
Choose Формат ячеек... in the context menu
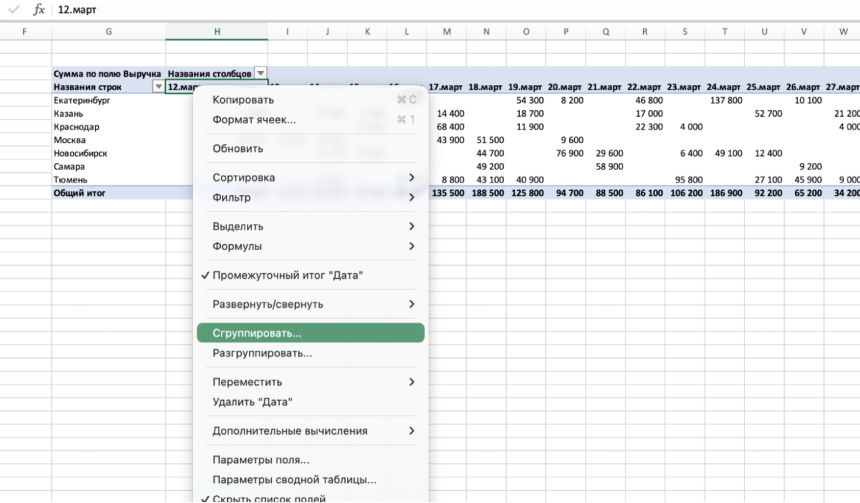tap(310, 120)
